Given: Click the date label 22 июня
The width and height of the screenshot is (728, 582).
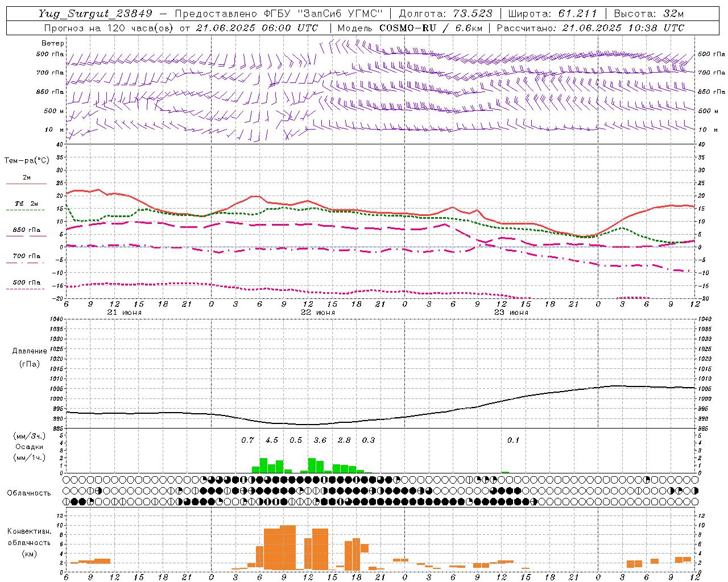Looking at the screenshot, I should [318, 313].
